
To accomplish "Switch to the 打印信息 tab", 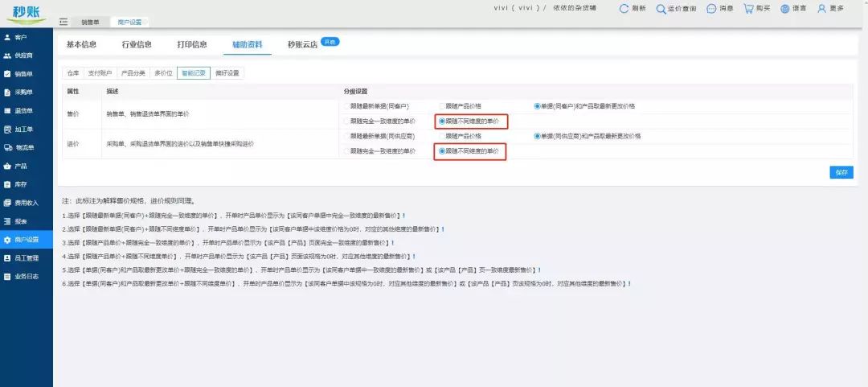I will (x=191, y=45).
